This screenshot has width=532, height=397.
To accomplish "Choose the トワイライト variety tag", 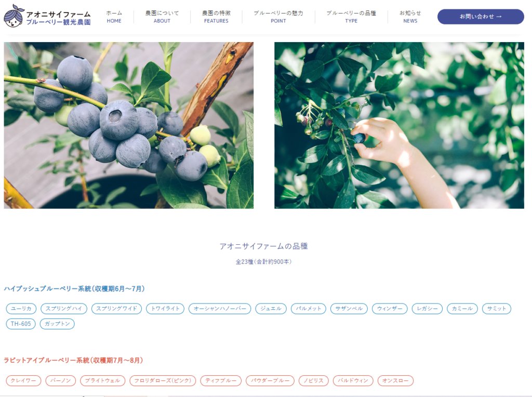I will pyautogui.click(x=165, y=309).
